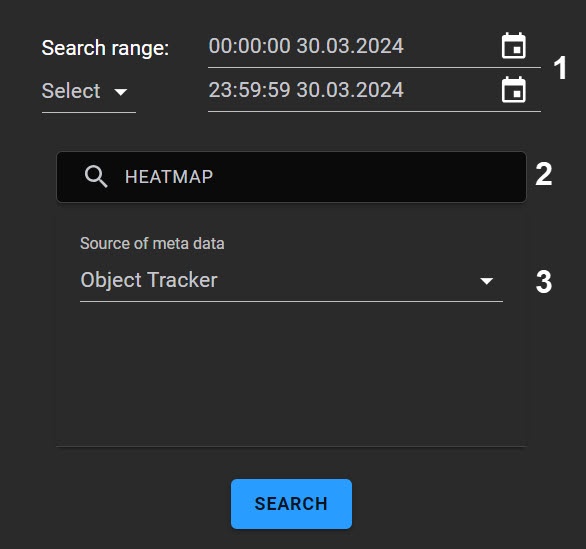The image size is (586, 549).
Task: Click the magnifier icon beside HEATMAP
Action: 96,176
